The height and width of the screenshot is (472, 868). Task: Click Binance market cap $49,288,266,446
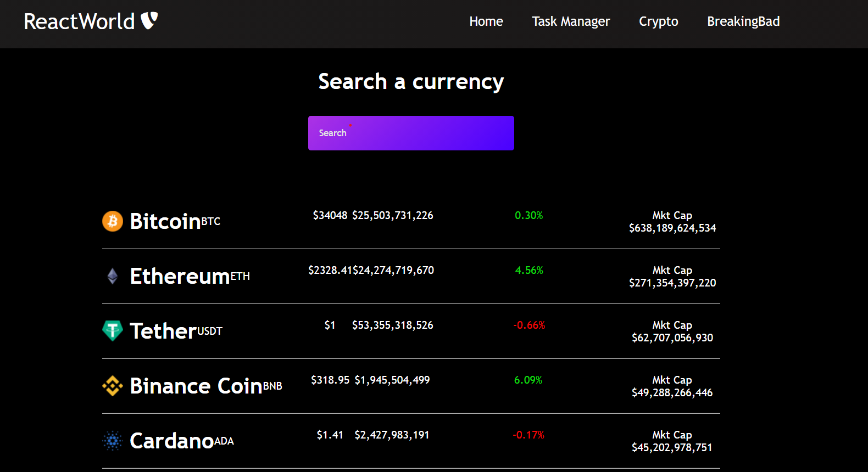coord(672,392)
